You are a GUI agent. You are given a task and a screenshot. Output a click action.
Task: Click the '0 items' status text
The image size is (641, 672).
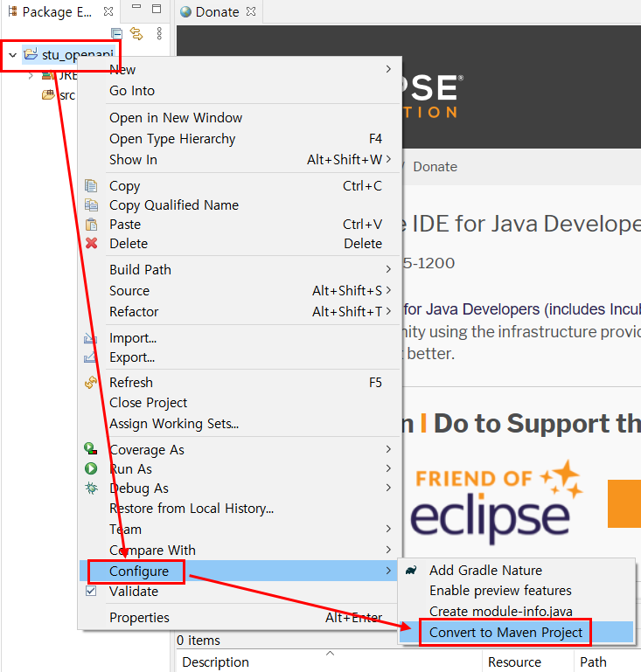199,641
